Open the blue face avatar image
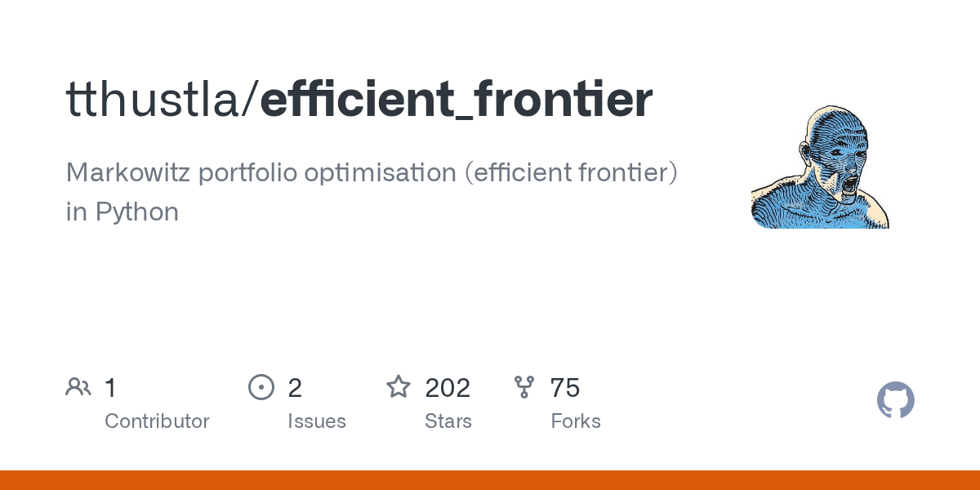The image size is (980, 490). click(820, 166)
